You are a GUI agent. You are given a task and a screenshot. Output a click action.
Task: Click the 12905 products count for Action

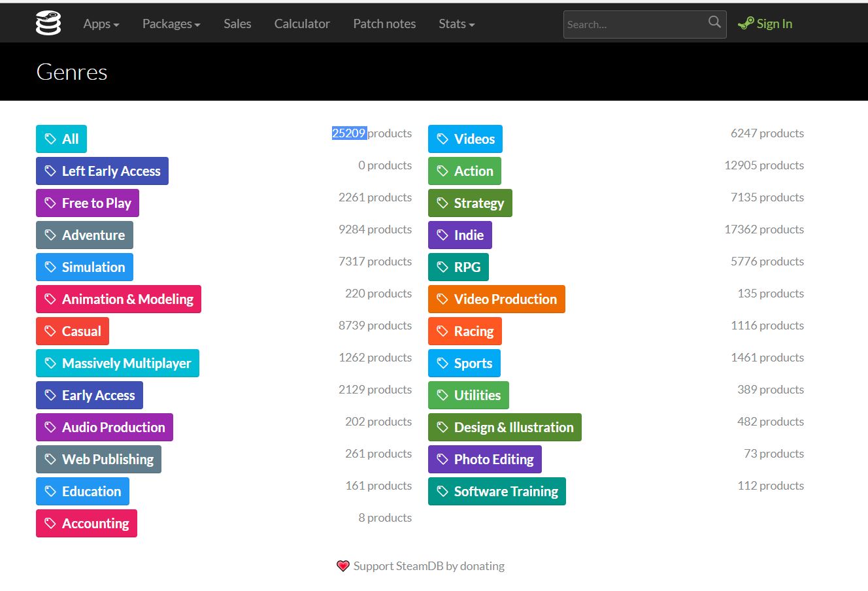(x=764, y=165)
